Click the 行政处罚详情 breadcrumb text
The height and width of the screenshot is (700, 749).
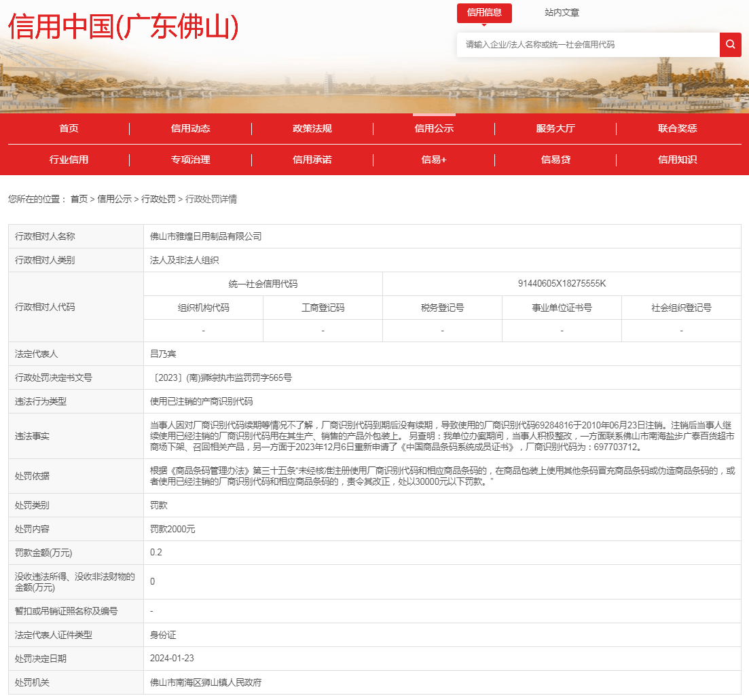coord(211,199)
